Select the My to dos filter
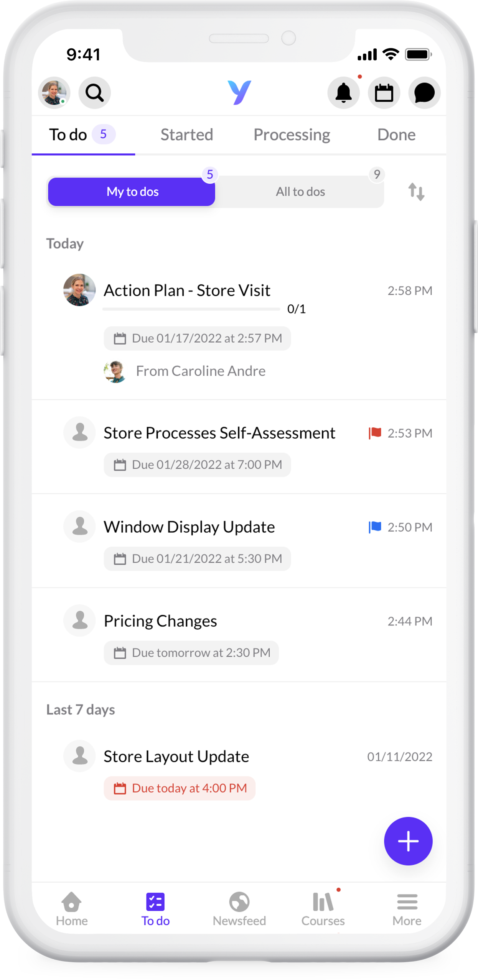The height and width of the screenshot is (980, 478). (132, 192)
